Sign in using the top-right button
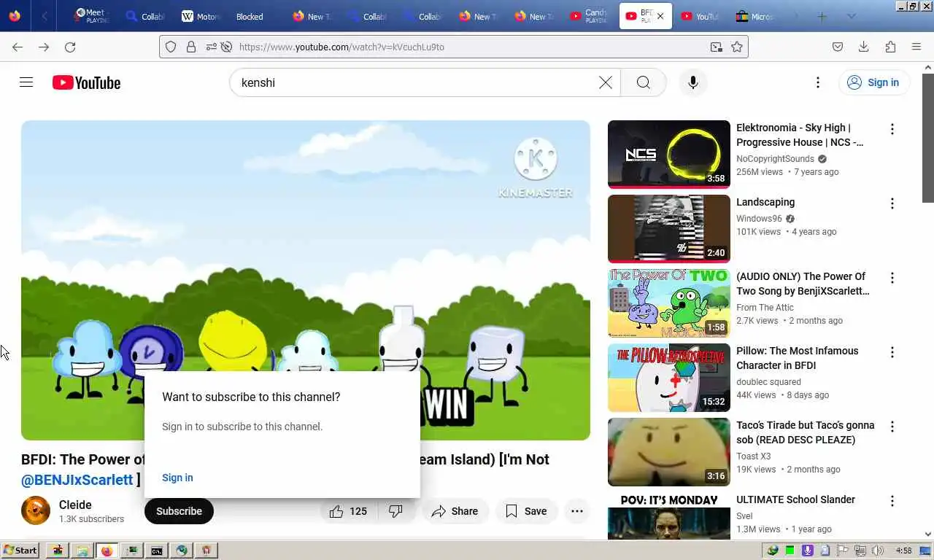Image resolution: width=934 pixels, height=560 pixels. tap(873, 82)
